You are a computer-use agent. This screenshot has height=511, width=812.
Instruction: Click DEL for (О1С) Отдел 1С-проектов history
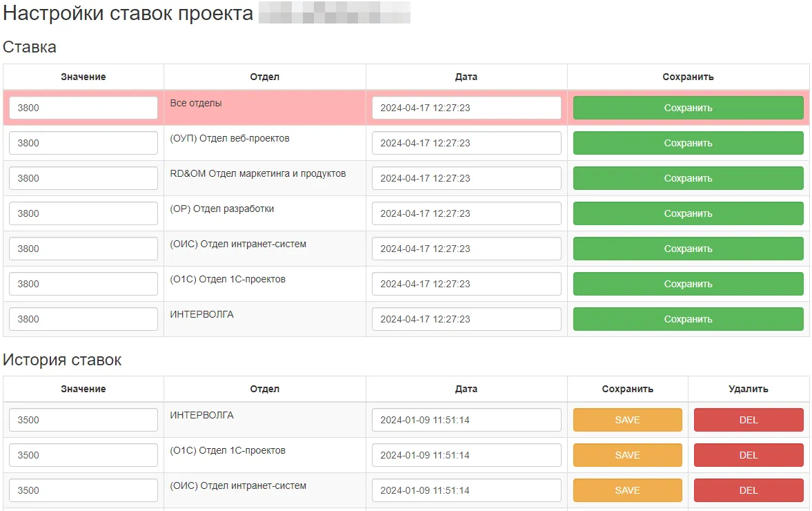(748, 455)
